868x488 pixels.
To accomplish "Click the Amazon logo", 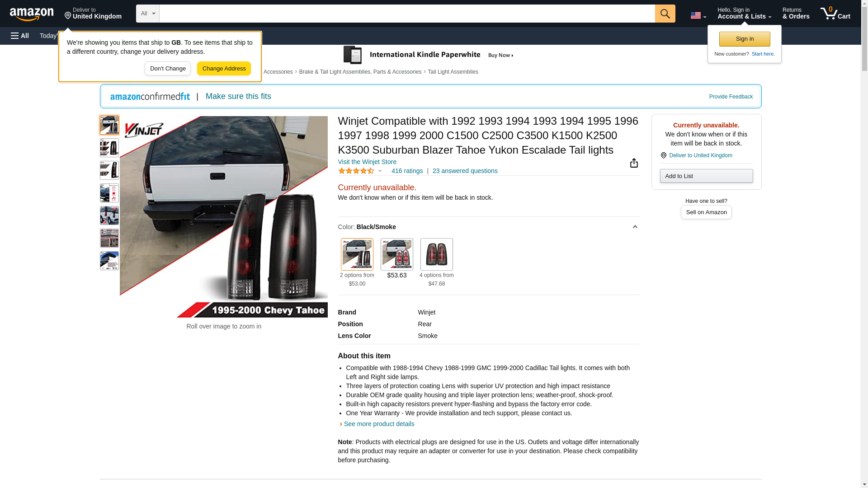I will click(x=32, y=14).
